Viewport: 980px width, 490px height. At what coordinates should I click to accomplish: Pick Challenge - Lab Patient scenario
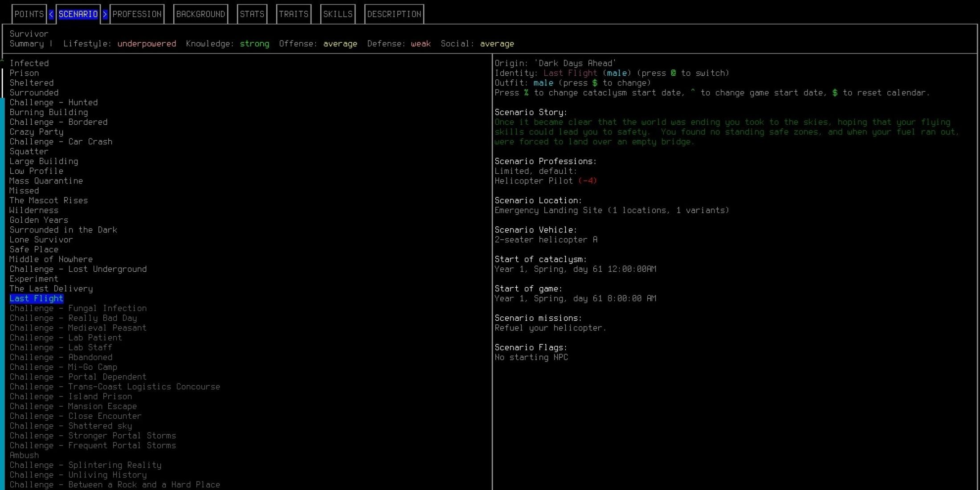click(x=66, y=338)
